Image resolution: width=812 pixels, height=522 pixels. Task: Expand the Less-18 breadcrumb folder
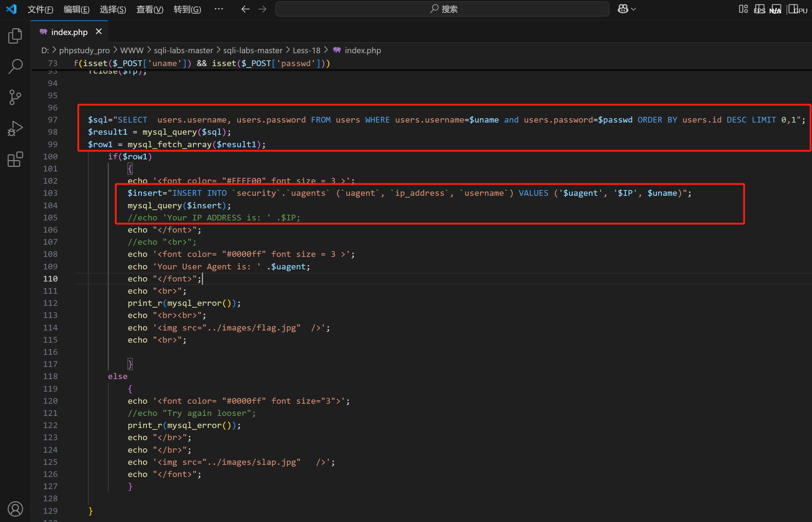306,50
